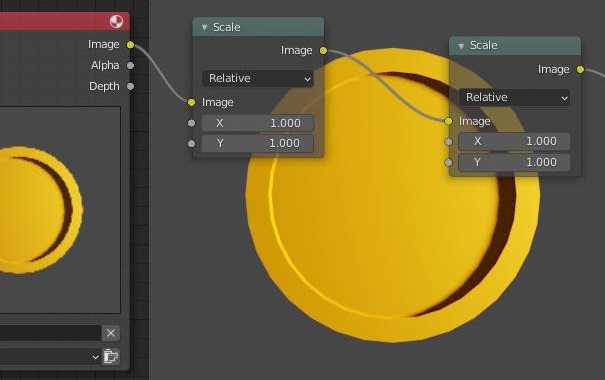
Task: Open the Relative dropdown in the first Scale node
Action: click(257, 78)
